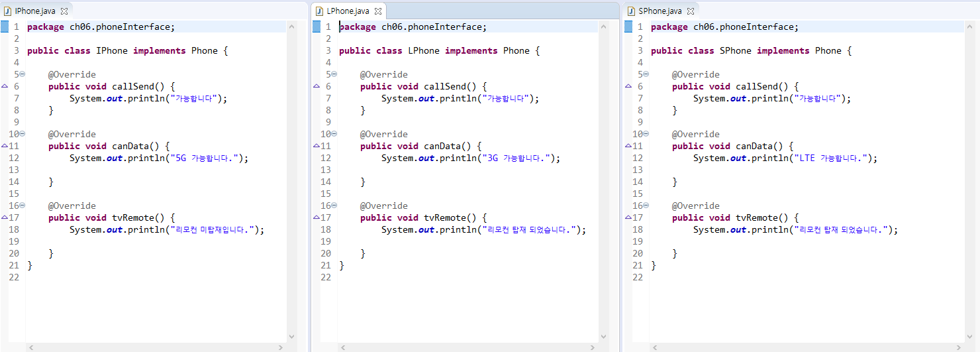Open override indicator at canData in LPhone.java
The width and height of the screenshot is (980, 352).
pyautogui.click(x=317, y=146)
